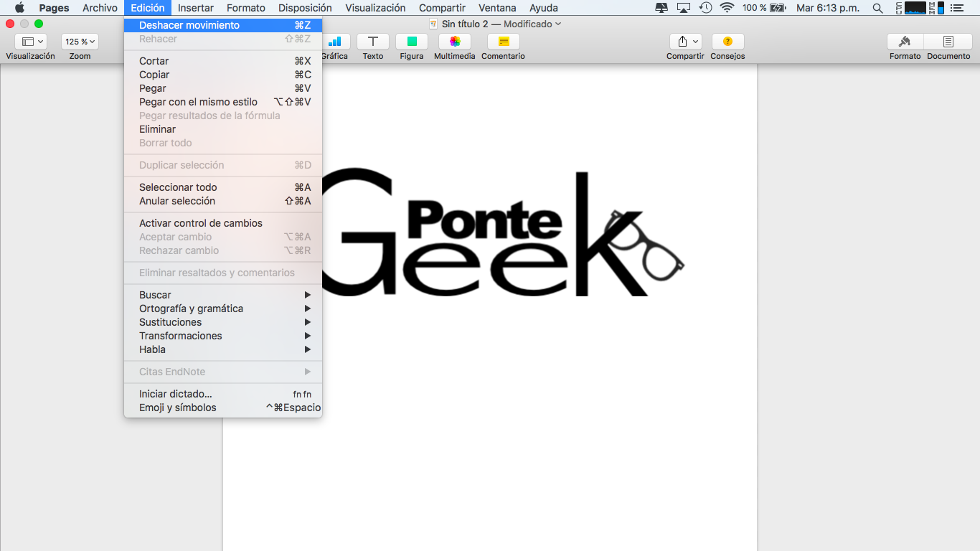Open the Time Machine status icon
Image resolution: width=980 pixels, height=551 pixels.
coord(706,8)
